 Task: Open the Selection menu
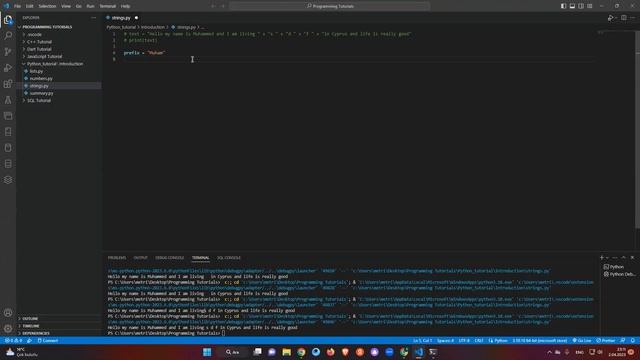pos(47,6)
